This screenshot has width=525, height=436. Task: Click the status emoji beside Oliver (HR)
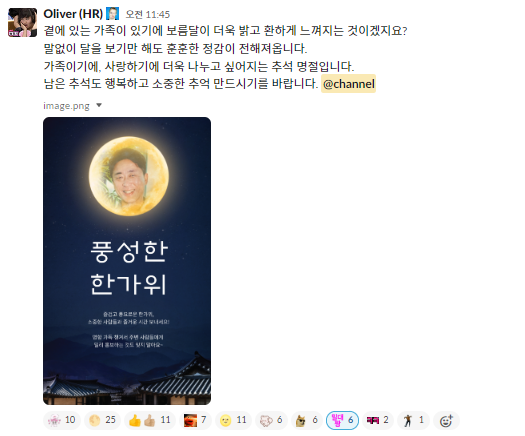112,14
